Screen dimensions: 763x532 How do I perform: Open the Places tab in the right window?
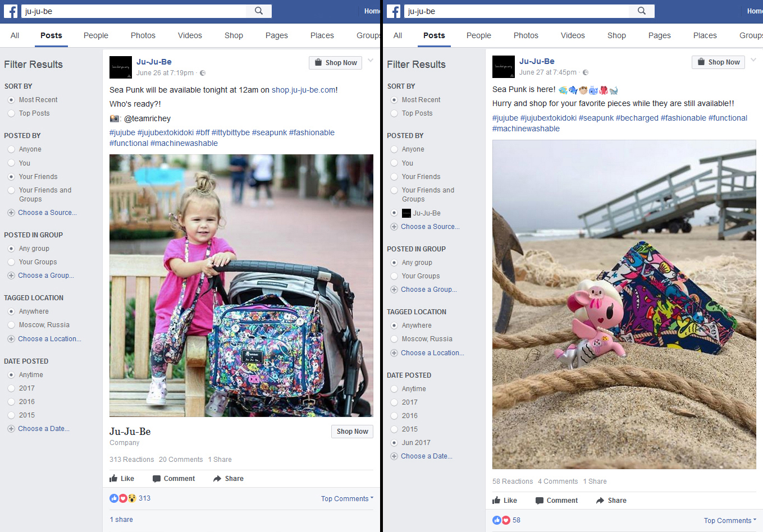tap(705, 35)
